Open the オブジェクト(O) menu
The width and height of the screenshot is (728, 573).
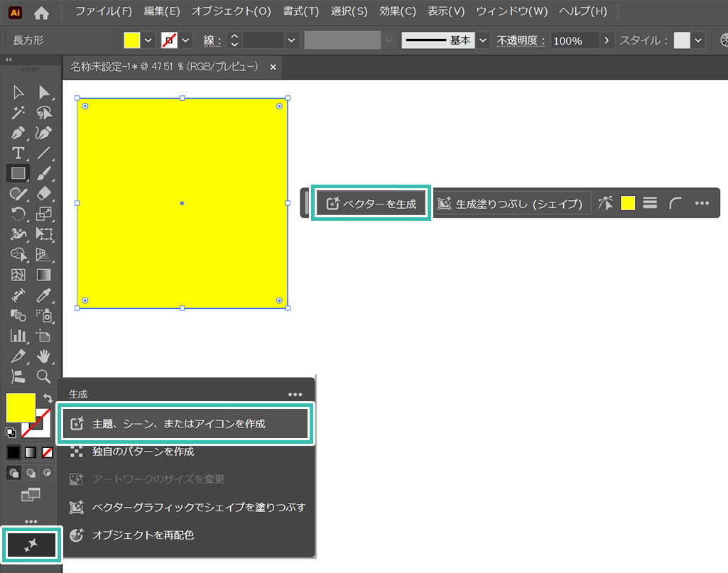click(x=231, y=11)
